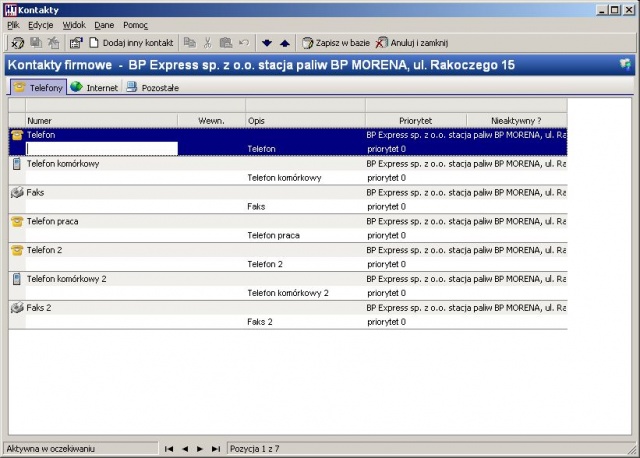Open the Edycje menu
The height and width of the screenshot is (458, 640).
point(40,25)
